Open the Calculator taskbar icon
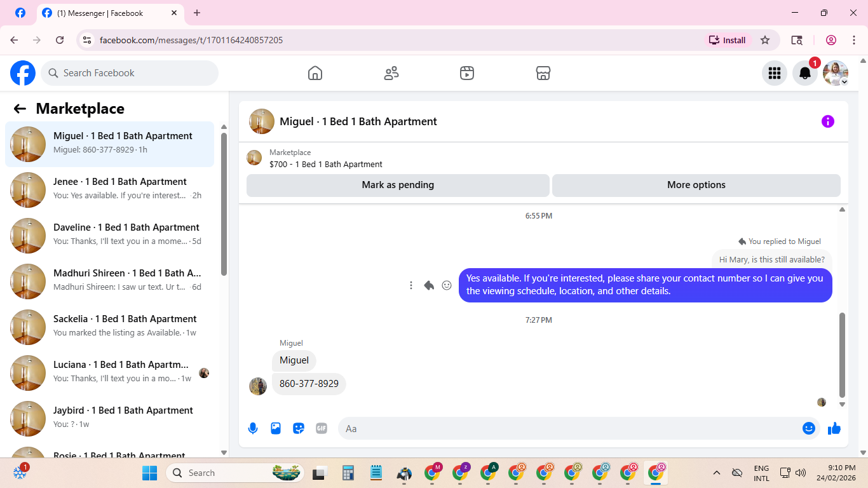 coord(348,473)
